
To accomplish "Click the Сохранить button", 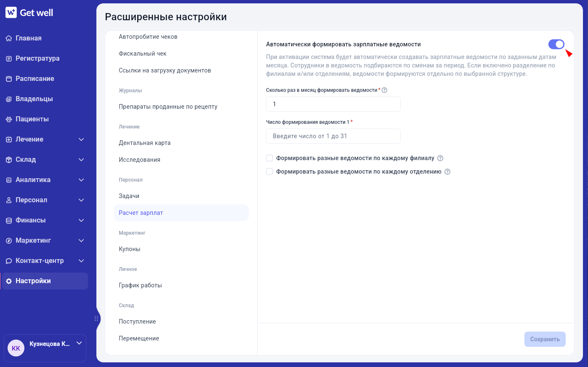I will [x=545, y=339].
